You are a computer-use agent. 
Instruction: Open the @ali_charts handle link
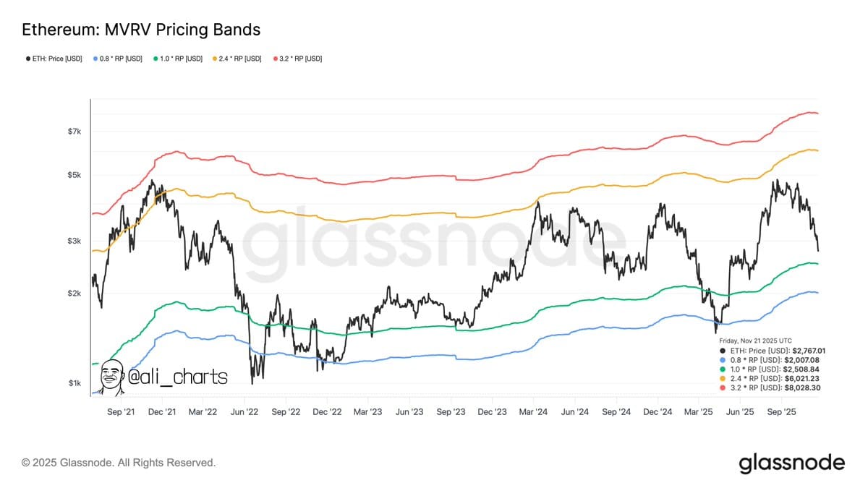click(x=178, y=377)
